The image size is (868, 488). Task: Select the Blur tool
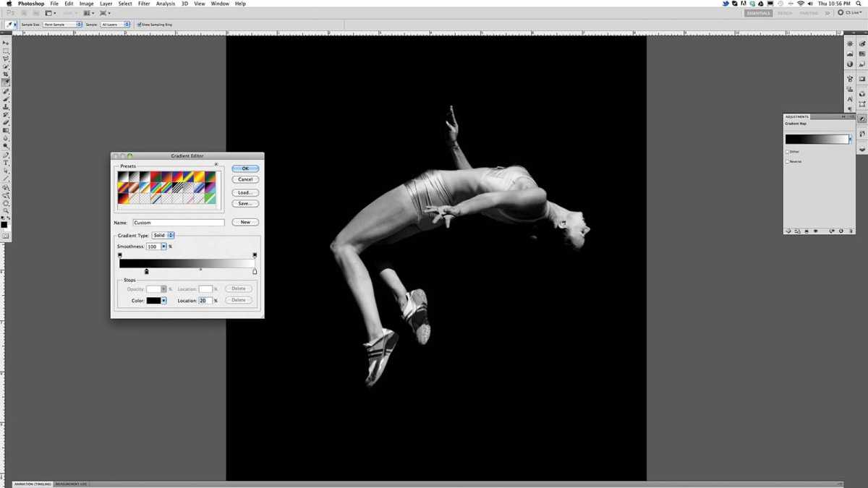point(6,139)
